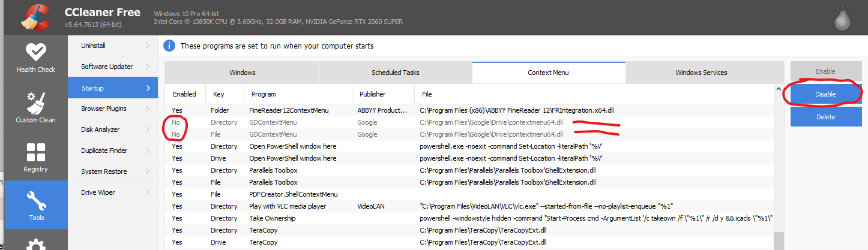
Task: Select the first Take Ownership row
Action: pyautogui.click(x=469, y=218)
